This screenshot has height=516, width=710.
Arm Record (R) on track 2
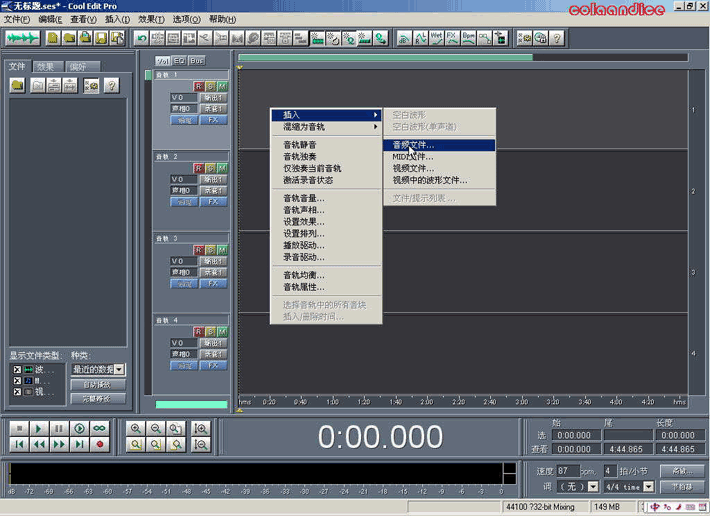(x=199, y=168)
